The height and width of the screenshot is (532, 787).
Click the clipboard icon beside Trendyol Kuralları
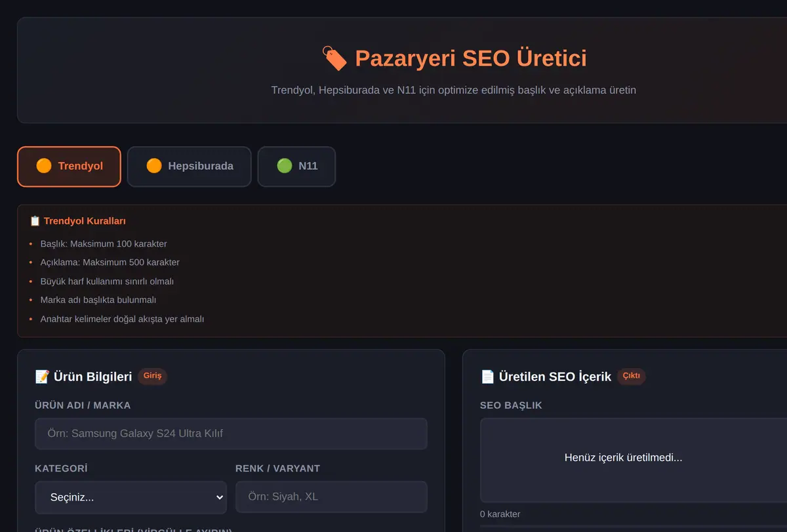pos(35,221)
